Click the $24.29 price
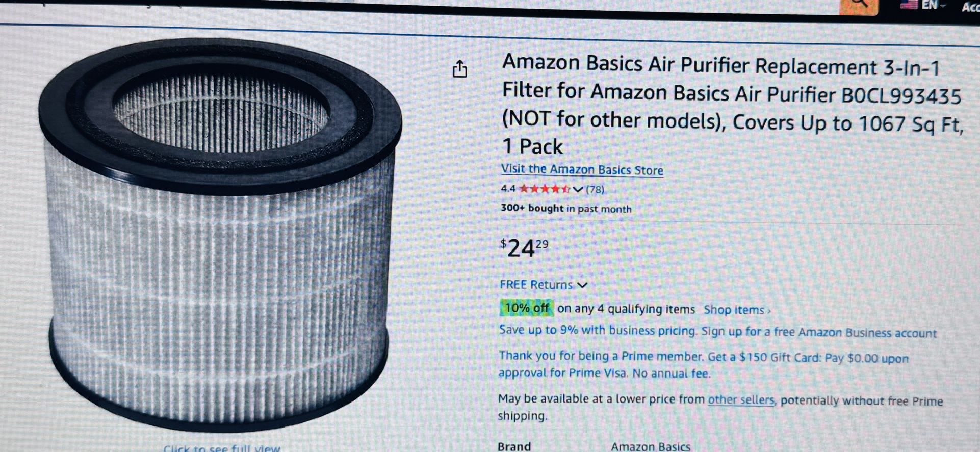The height and width of the screenshot is (452, 980). tap(524, 248)
